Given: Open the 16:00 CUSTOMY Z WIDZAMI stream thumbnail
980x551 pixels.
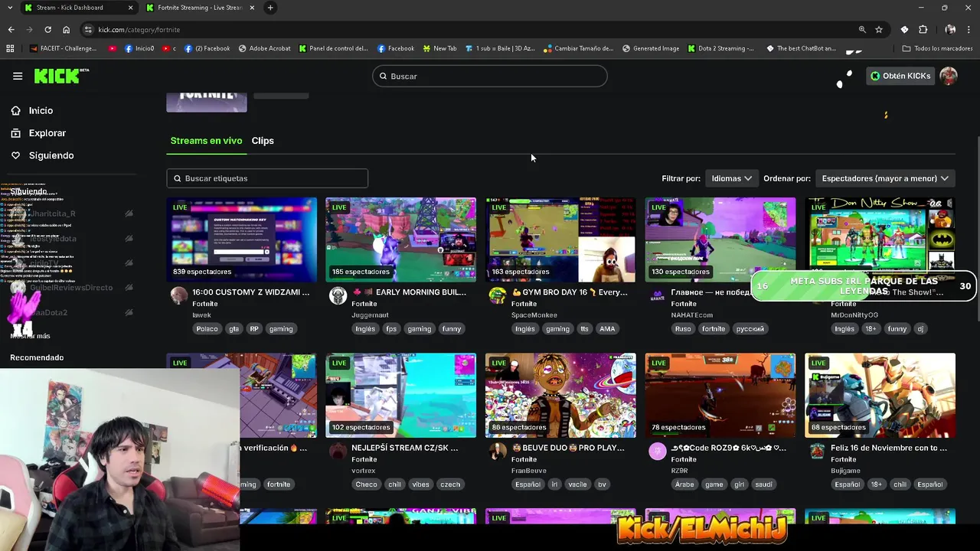Looking at the screenshot, I should point(242,240).
